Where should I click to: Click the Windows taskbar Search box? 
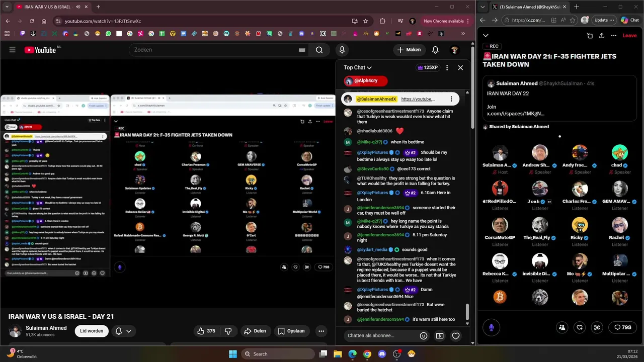click(x=277, y=354)
